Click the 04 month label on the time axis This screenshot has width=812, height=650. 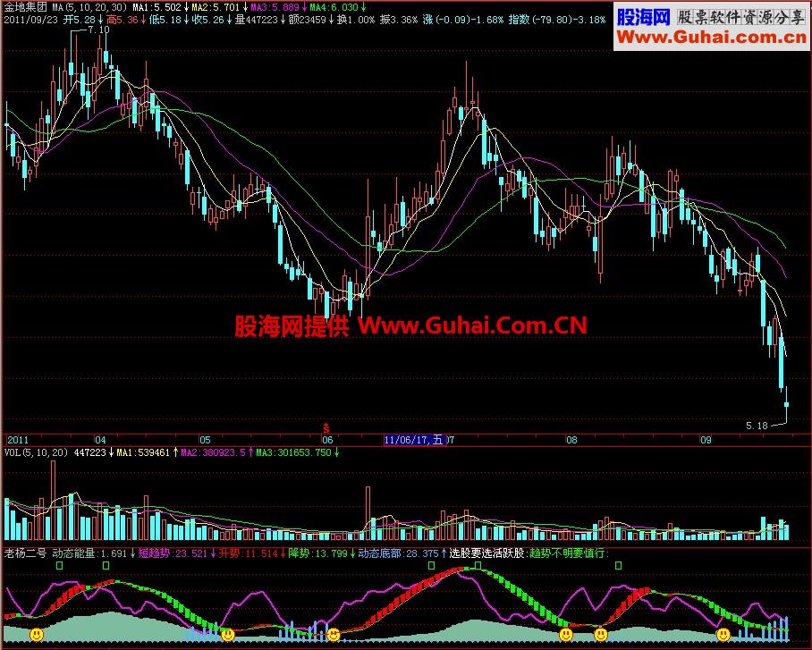pyautogui.click(x=100, y=440)
